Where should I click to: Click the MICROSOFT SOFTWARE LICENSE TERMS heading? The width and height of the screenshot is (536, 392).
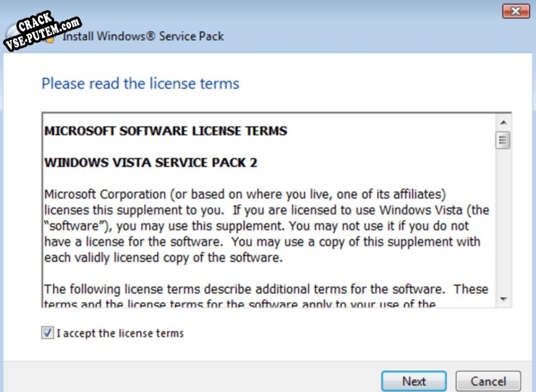pos(166,131)
